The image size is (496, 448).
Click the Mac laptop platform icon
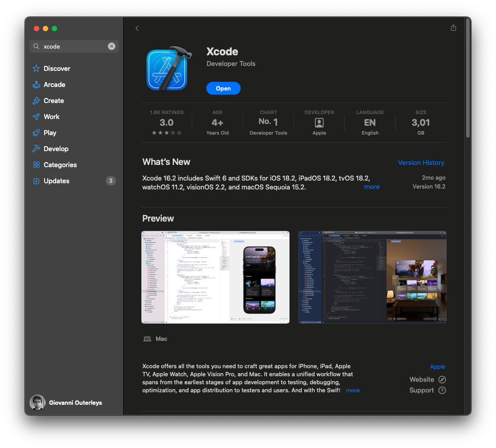(x=147, y=339)
